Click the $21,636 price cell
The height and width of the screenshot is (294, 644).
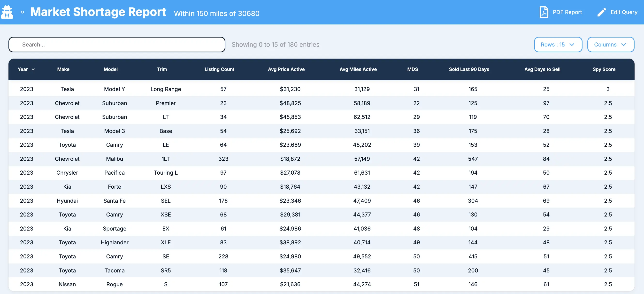click(x=290, y=284)
